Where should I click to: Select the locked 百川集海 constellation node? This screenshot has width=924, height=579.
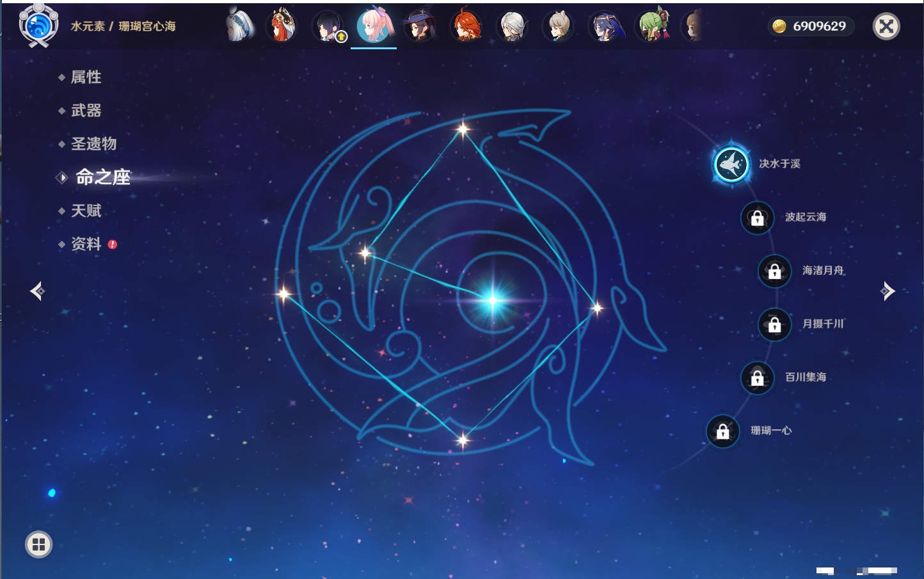pos(757,378)
